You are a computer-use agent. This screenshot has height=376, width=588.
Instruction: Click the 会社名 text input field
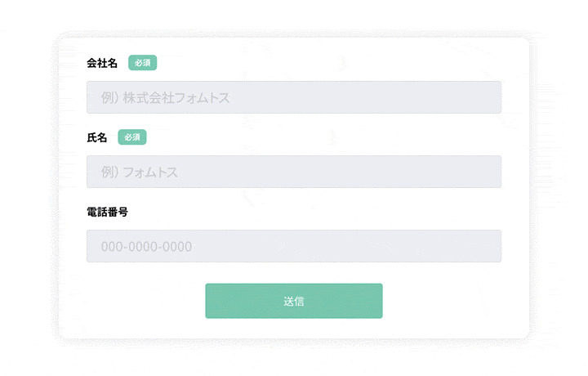pos(293,97)
